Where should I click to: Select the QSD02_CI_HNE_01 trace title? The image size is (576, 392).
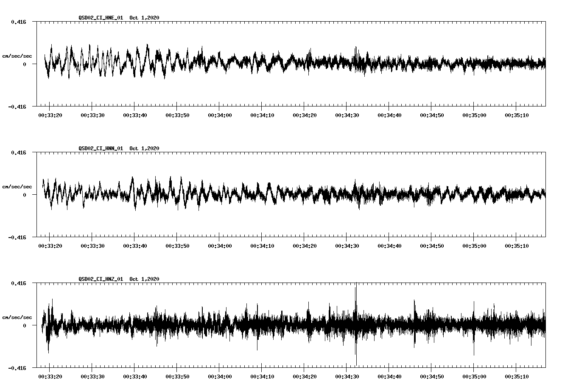(101, 18)
